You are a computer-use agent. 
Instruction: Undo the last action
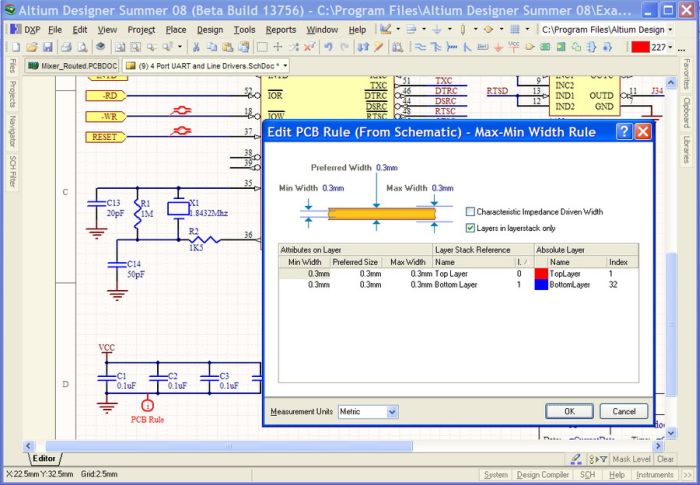click(x=328, y=47)
